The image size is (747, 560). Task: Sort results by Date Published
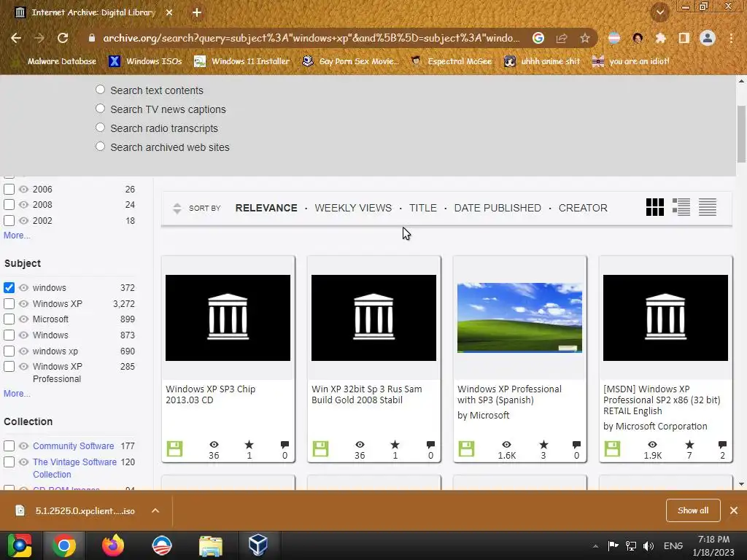coord(498,208)
